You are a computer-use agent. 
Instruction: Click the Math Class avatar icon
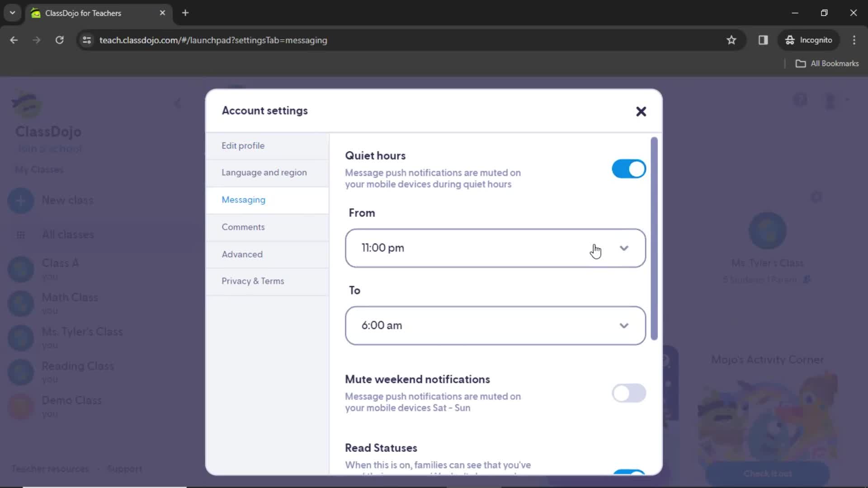point(21,304)
